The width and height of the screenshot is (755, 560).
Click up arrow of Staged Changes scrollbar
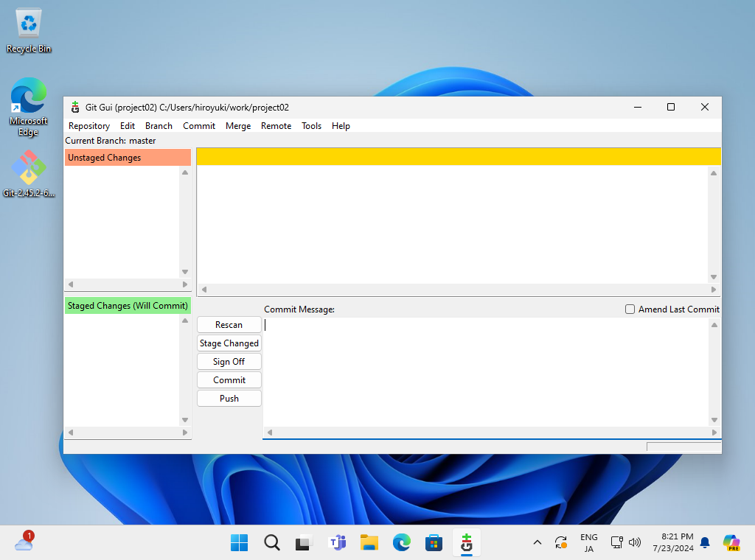(185, 321)
